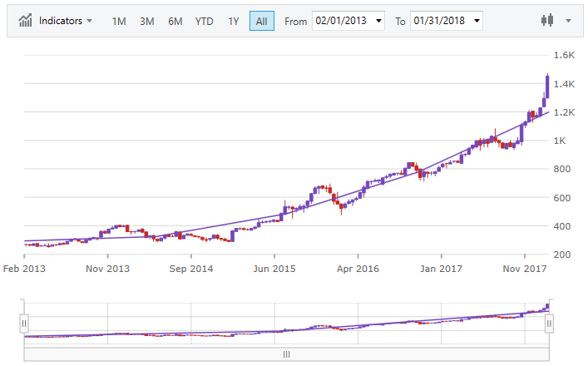This screenshot has width=588, height=366.
Task: Select the 3M time range
Action: [x=146, y=21]
